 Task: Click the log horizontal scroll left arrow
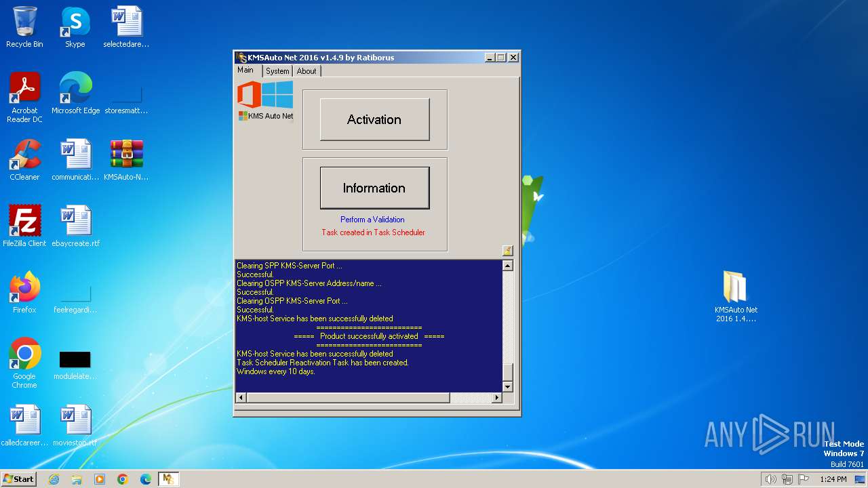point(240,398)
